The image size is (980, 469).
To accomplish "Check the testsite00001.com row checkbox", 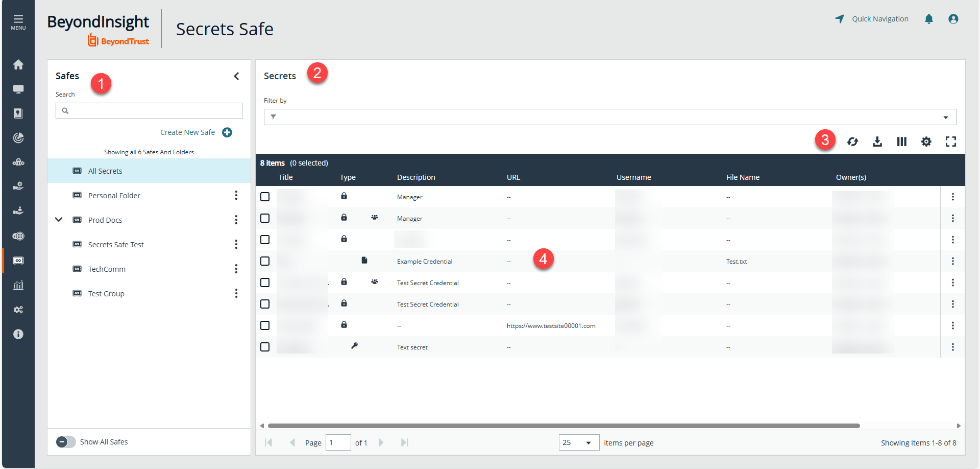I will coord(265,325).
